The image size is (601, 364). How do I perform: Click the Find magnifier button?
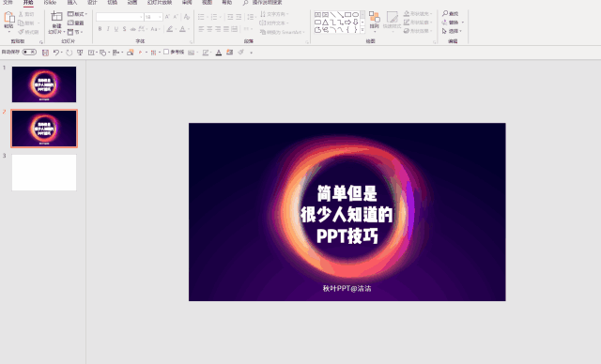[450, 14]
